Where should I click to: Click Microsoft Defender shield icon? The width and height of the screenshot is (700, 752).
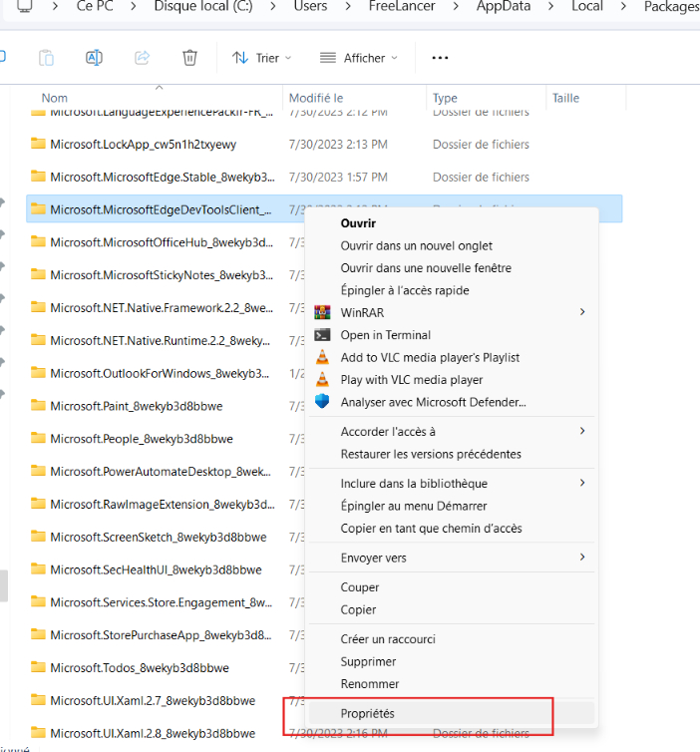[322, 402]
